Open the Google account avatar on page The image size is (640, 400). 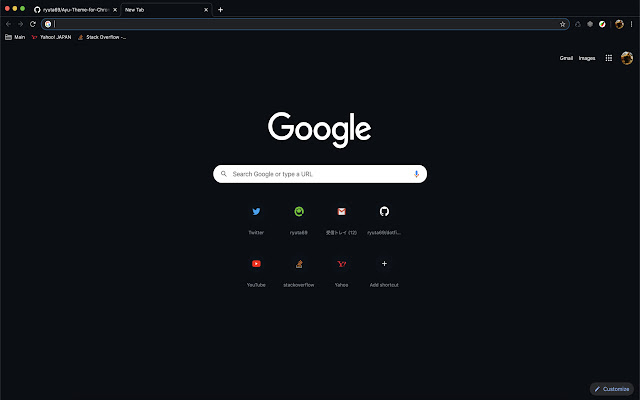(627, 58)
